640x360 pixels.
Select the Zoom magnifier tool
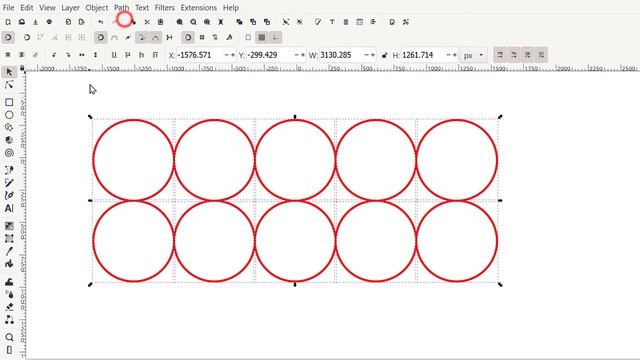[9, 337]
